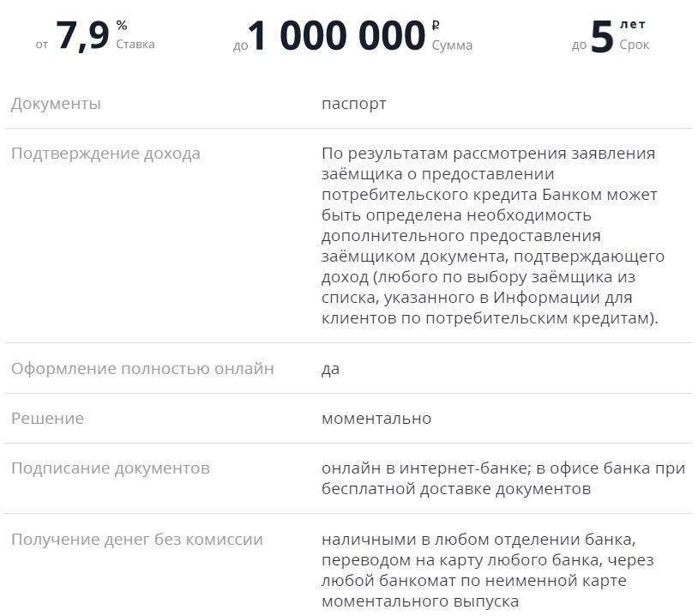Click the Ставка label
This screenshot has height=616, width=698.
click(135, 45)
